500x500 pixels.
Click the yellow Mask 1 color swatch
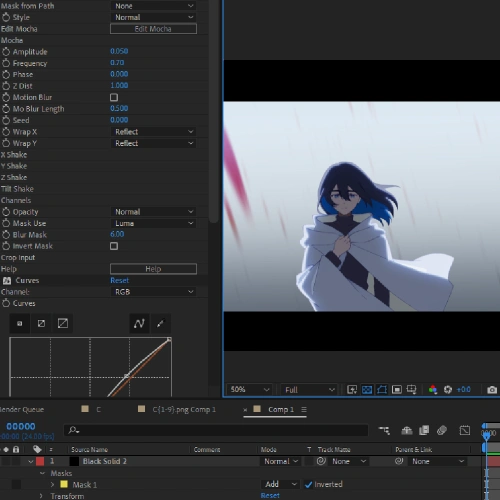click(x=64, y=484)
